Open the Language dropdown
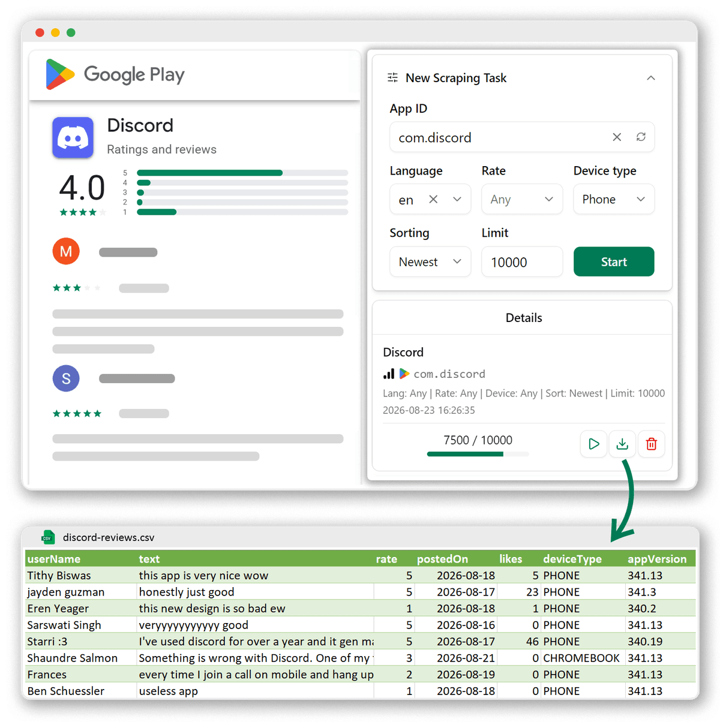The width and height of the screenshot is (720, 728). click(x=457, y=199)
